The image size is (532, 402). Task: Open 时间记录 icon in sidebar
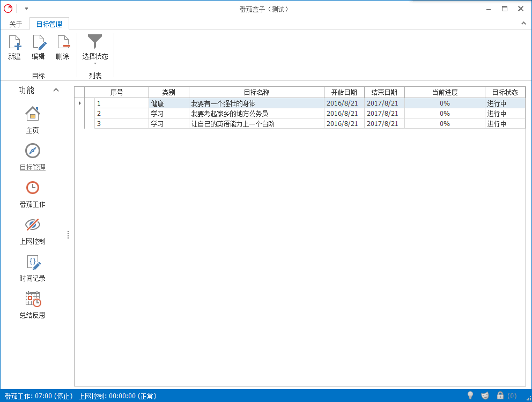pos(33,262)
